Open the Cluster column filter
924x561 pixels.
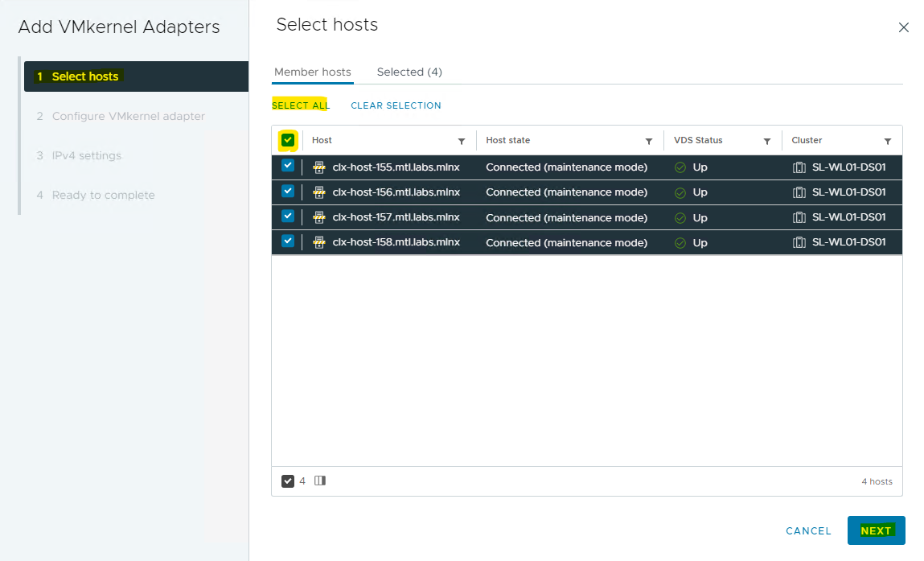888,141
